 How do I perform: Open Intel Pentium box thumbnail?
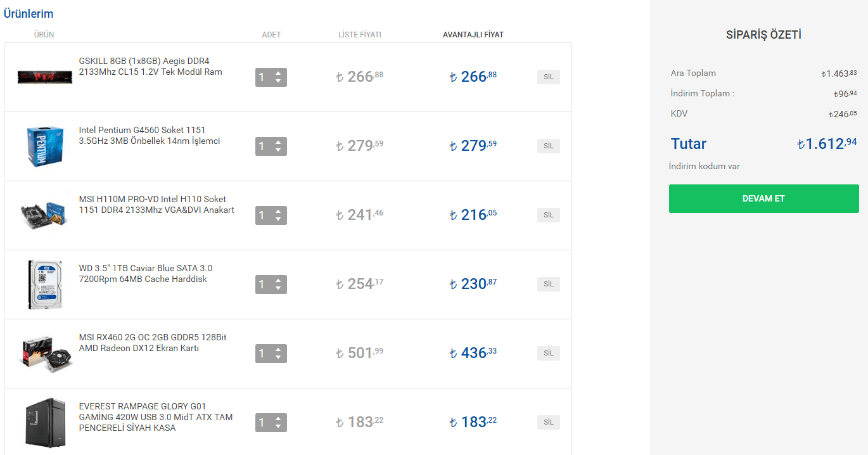click(x=45, y=146)
